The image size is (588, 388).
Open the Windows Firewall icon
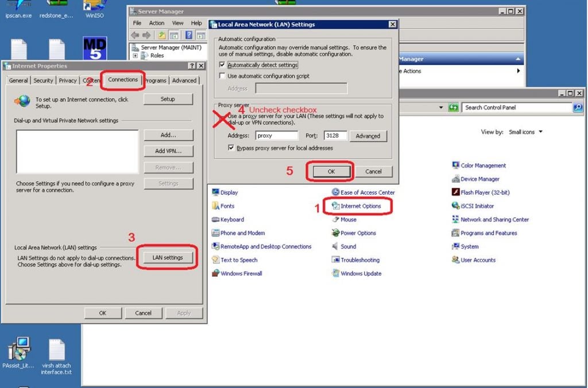216,273
